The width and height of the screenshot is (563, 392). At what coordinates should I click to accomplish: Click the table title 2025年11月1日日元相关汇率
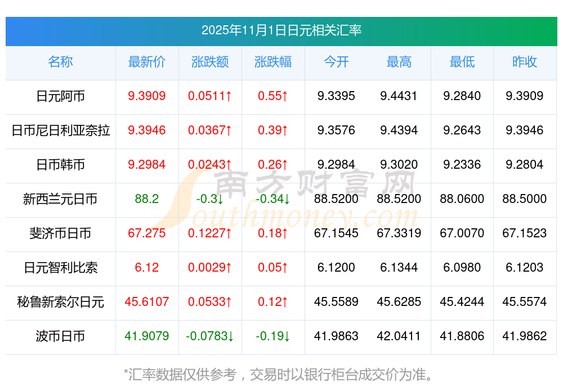[x=281, y=30]
